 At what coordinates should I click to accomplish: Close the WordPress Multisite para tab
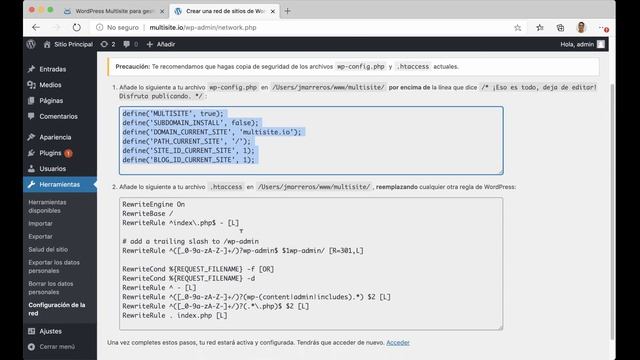(x=162, y=11)
